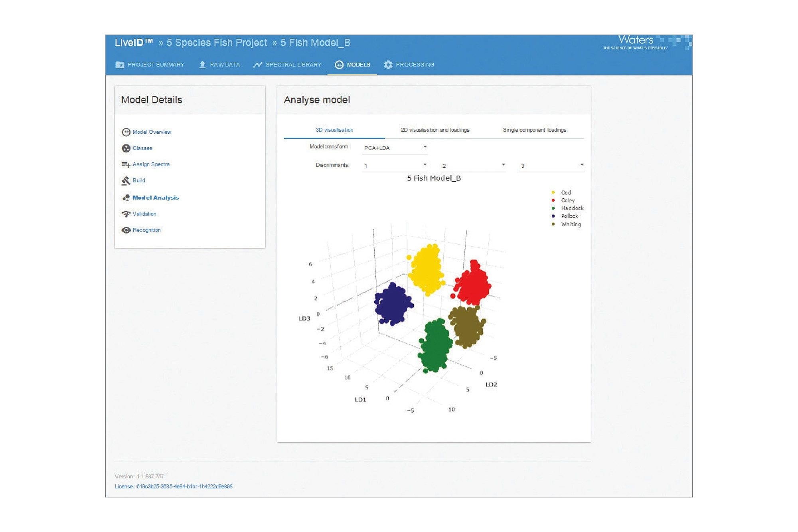
Task: Click the LD3 axis label
Action: click(304, 318)
